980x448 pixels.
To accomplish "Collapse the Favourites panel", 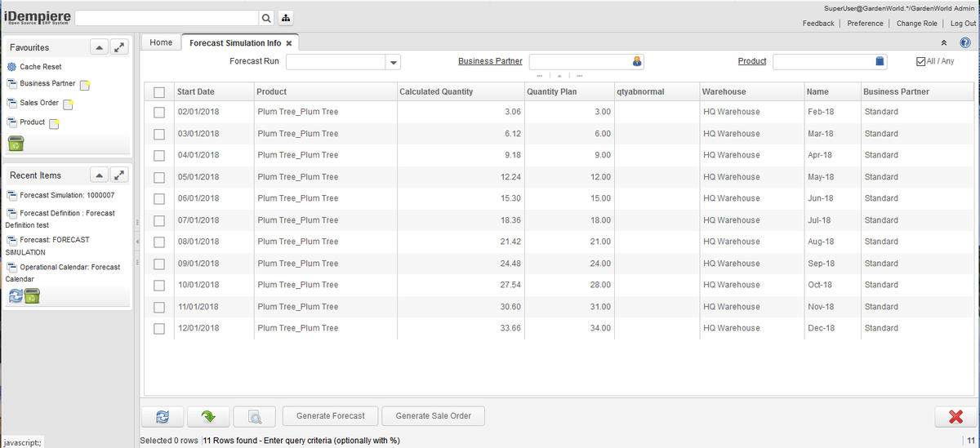I will [x=96, y=48].
